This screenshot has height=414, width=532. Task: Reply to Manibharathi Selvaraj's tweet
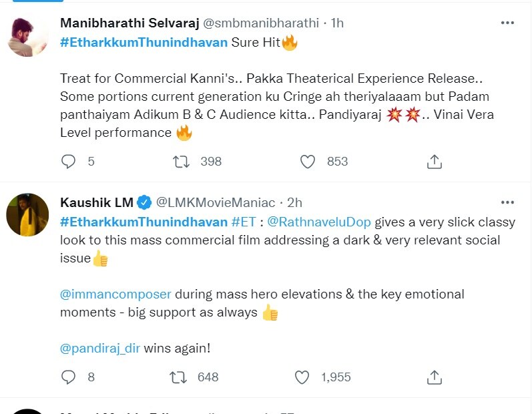click(x=69, y=162)
